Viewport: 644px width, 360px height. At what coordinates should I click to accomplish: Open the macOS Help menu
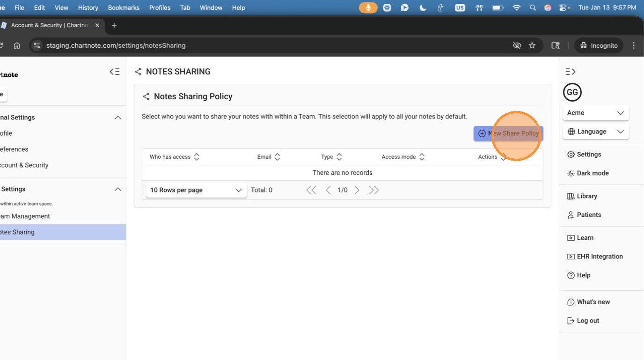(239, 7)
